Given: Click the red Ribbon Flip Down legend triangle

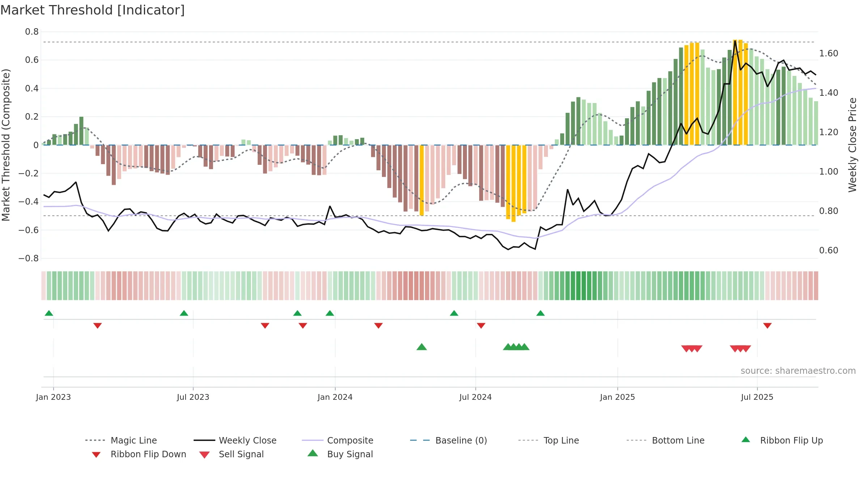Looking at the screenshot, I should pos(96,455).
